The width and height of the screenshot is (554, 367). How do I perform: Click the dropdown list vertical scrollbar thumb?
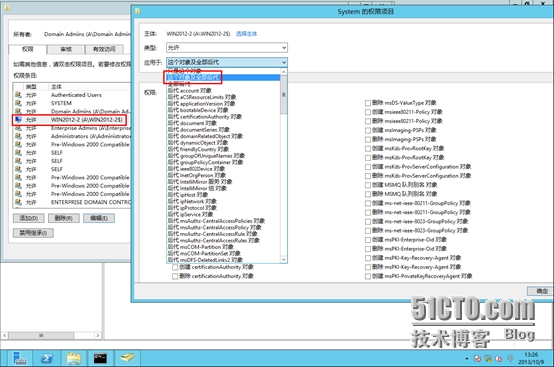pos(284,95)
